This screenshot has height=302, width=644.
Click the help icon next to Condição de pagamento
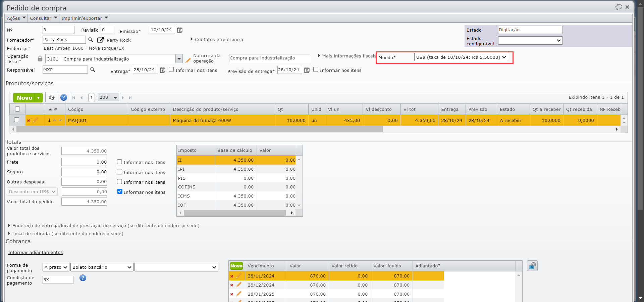coord(83,278)
